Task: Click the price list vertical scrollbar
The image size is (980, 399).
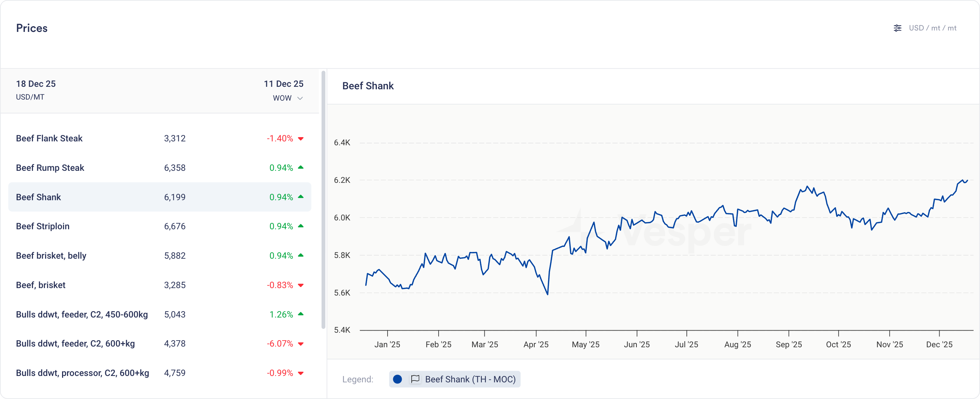Action: [323, 199]
